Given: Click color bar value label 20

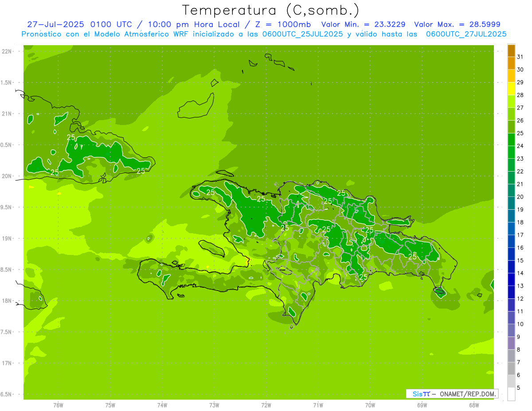Looking at the screenshot, I should pos(520,197).
